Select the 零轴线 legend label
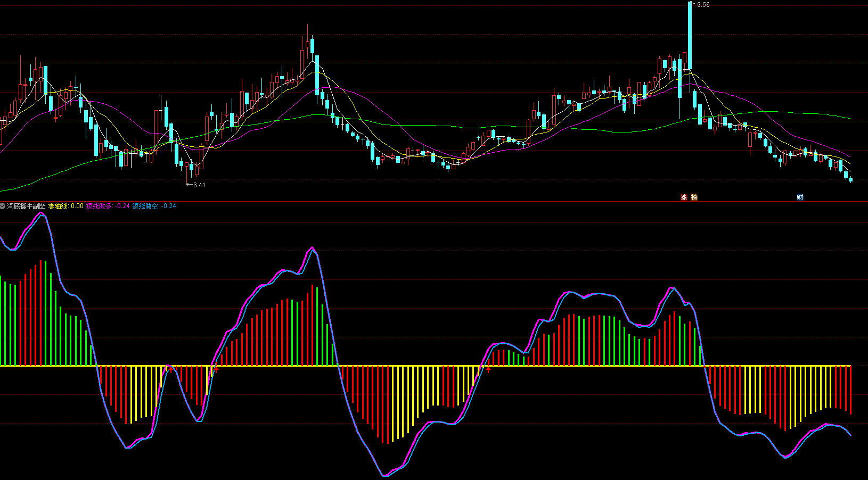The width and height of the screenshot is (868, 480). pyautogui.click(x=58, y=206)
